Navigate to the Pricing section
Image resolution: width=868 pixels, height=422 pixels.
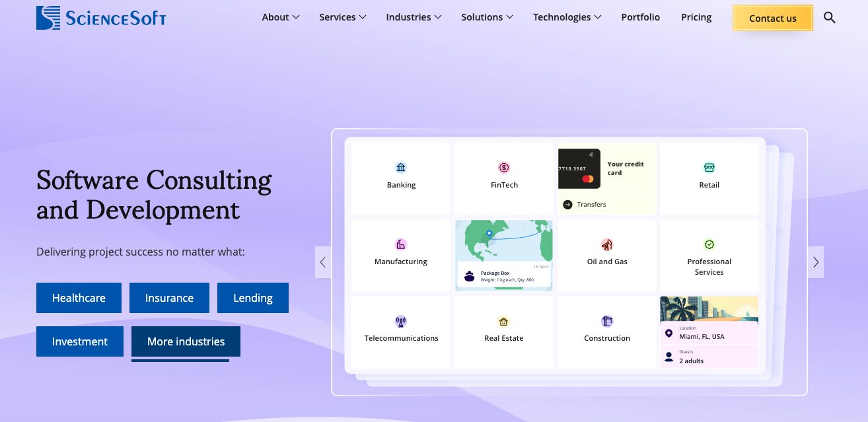[x=696, y=17]
